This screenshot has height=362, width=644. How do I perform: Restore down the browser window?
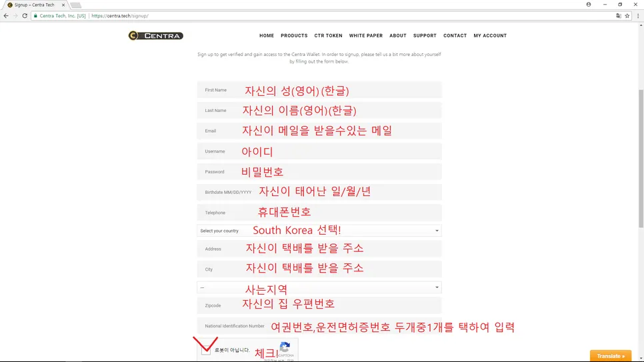coord(620,5)
